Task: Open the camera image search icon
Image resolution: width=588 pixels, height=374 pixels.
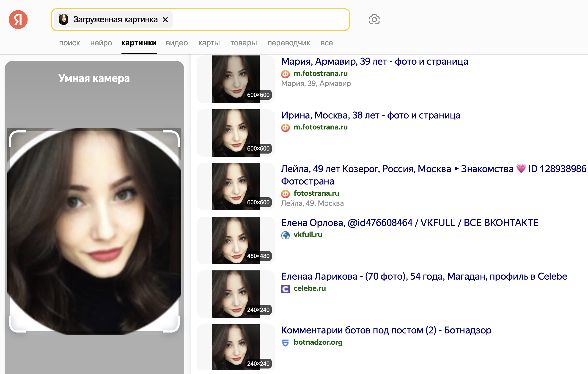Action: [374, 19]
